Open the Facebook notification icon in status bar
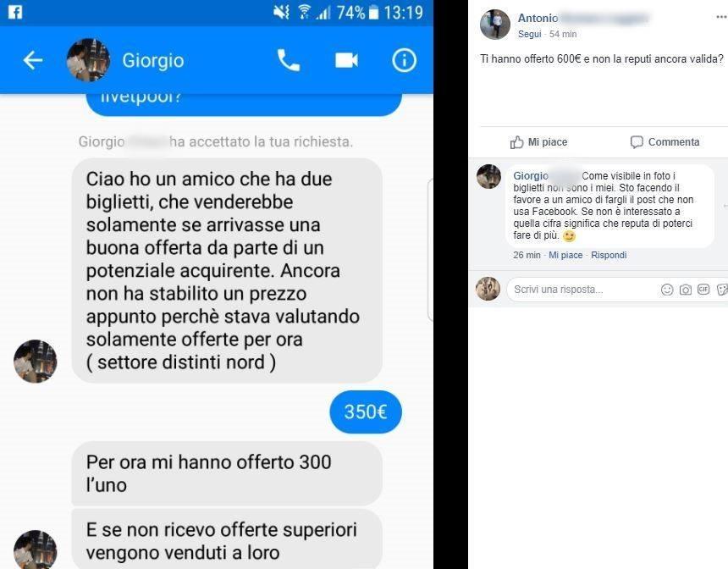This screenshot has height=569, width=728. pos(15,12)
